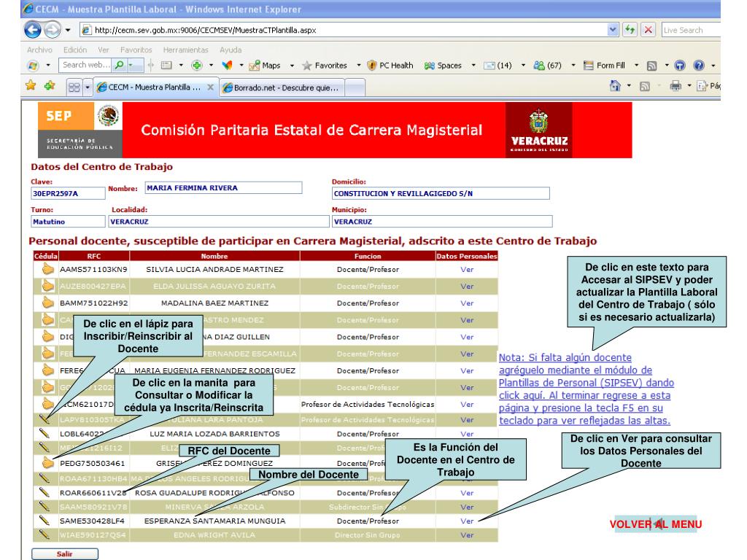747x560 pixels.
Task: Open Quick Tabs grid icon
Action: click(x=74, y=87)
